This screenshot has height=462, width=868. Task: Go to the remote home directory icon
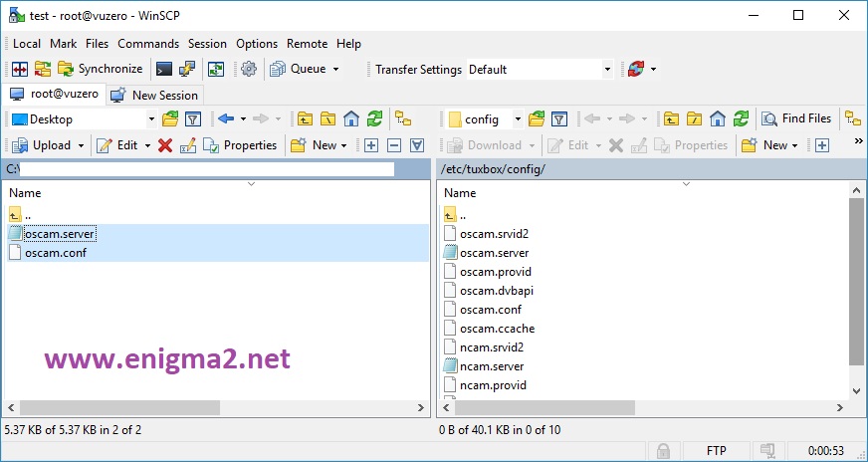click(718, 119)
